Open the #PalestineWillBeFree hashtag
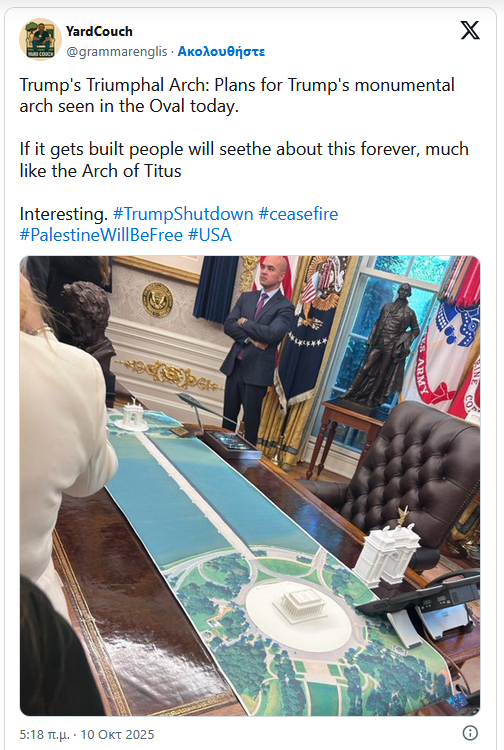Screen dimensions: 504x750 pyautogui.click(x=101, y=235)
